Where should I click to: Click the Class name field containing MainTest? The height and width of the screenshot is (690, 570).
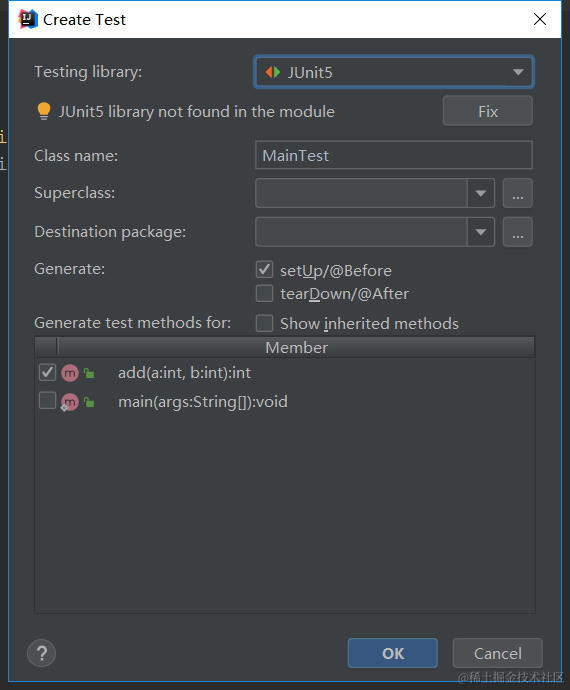pyautogui.click(x=393, y=155)
